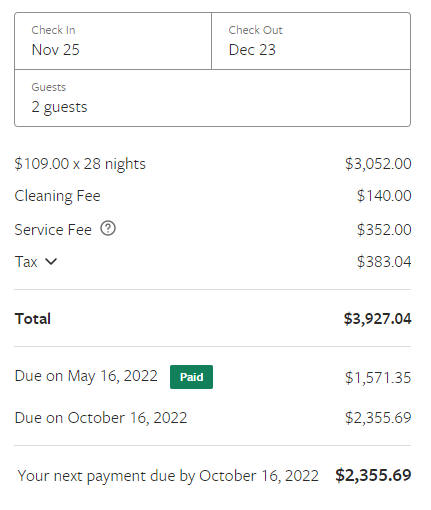
Task: Select the Check Out date field
Action: point(311,41)
